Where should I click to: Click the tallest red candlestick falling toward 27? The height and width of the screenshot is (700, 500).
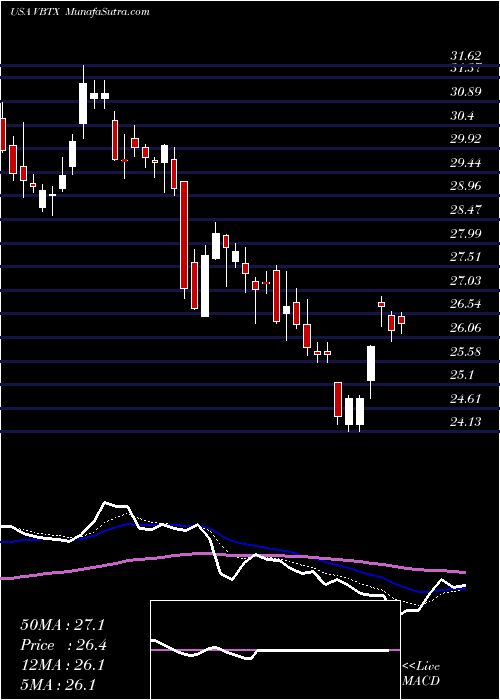(x=184, y=235)
